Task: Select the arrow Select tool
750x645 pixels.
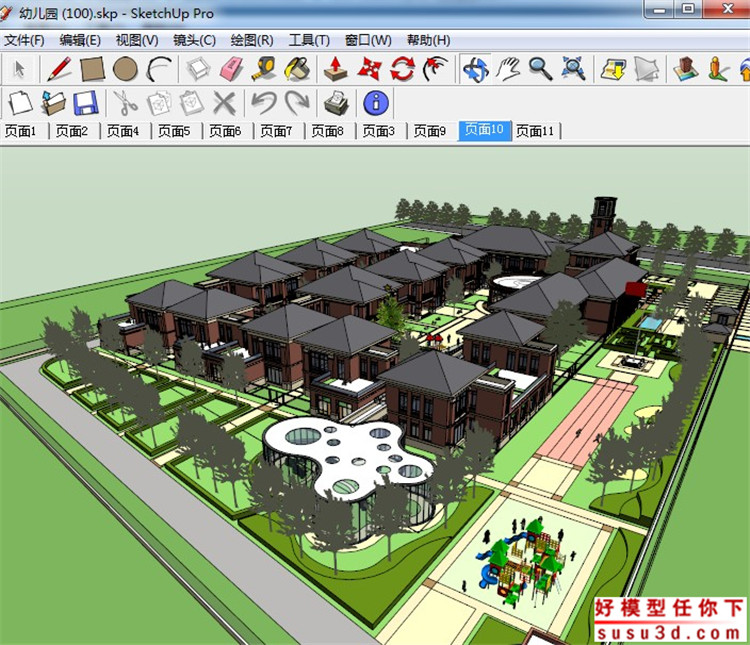Action: [x=19, y=69]
